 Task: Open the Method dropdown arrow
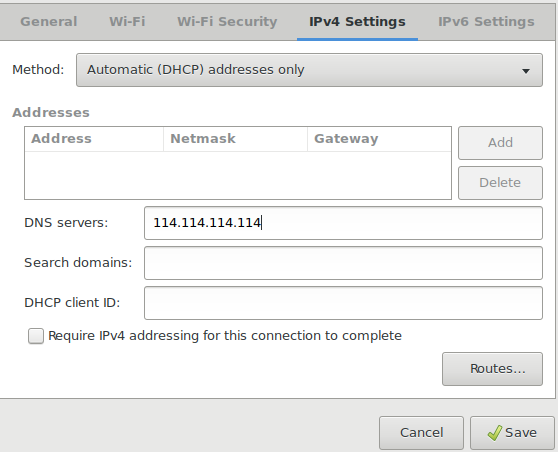(526, 71)
